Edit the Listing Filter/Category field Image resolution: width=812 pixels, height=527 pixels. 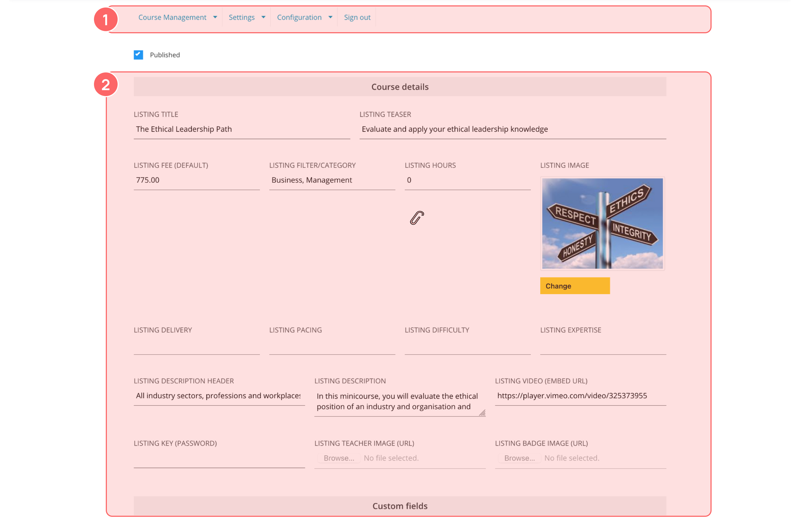332,180
